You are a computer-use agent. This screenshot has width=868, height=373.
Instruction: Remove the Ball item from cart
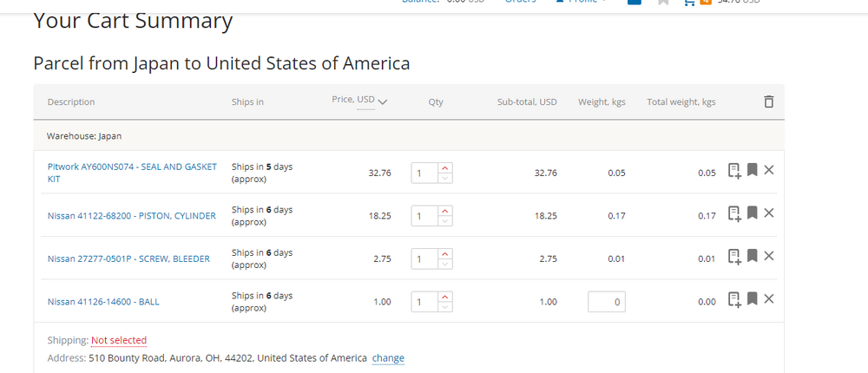click(769, 299)
